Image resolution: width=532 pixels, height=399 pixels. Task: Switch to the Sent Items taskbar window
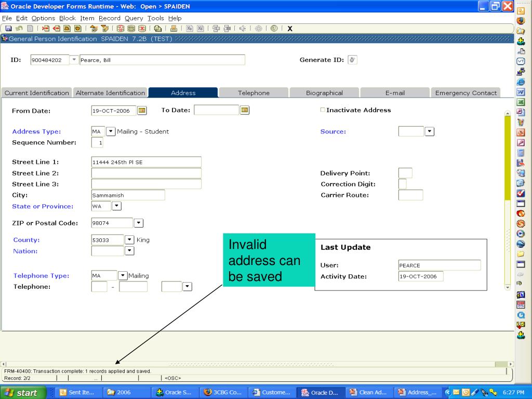(x=78, y=393)
